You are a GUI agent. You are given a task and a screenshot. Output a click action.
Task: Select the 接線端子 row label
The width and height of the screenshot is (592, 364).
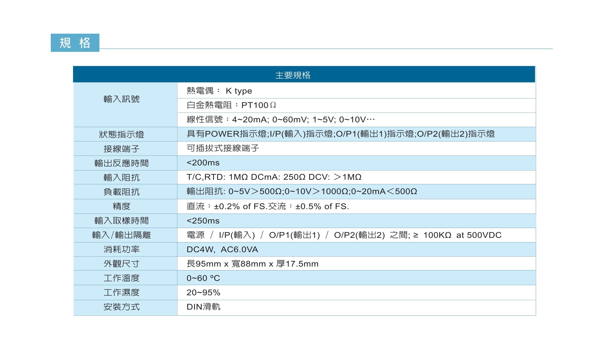(122, 149)
